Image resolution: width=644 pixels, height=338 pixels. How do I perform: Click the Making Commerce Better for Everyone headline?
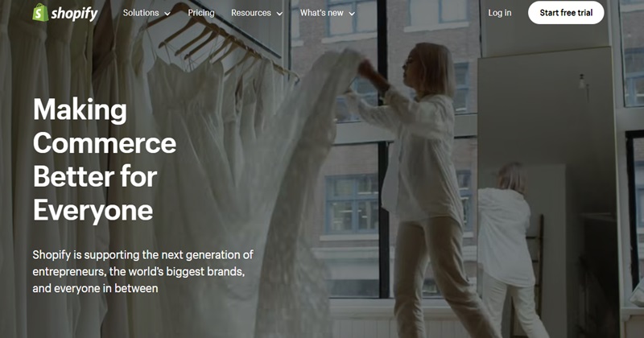click(105, 160)
